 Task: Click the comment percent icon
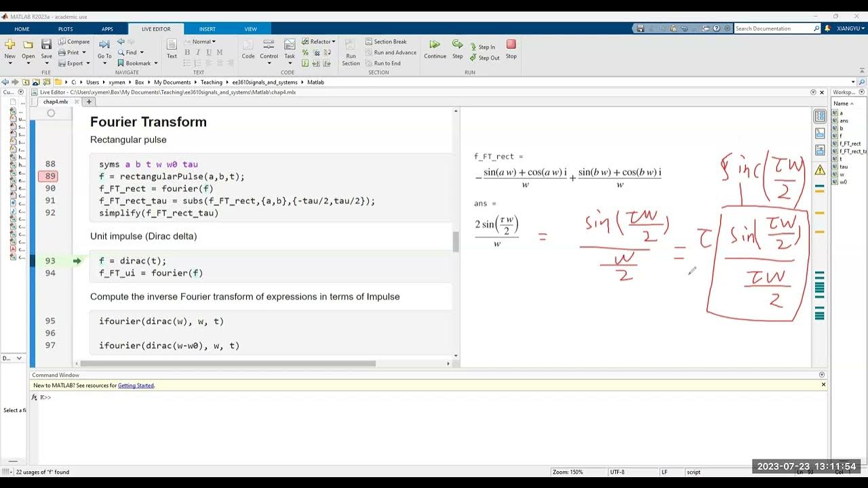coord(305,52)
